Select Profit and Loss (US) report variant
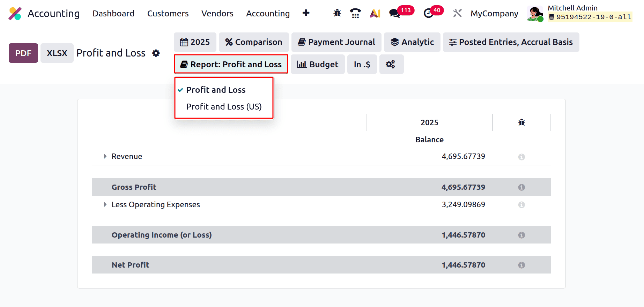This screenshot has width=644, height=307. tap(224, 107)
